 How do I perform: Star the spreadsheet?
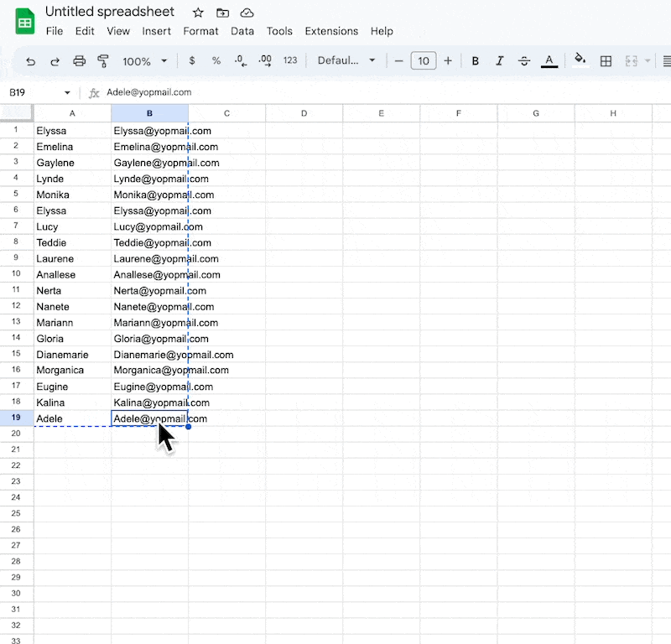pos(198,13)
